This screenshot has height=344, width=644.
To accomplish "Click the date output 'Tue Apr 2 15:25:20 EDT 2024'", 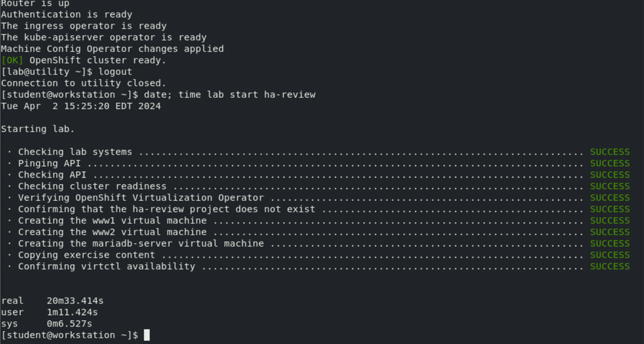I will click(x=81, y=106).
